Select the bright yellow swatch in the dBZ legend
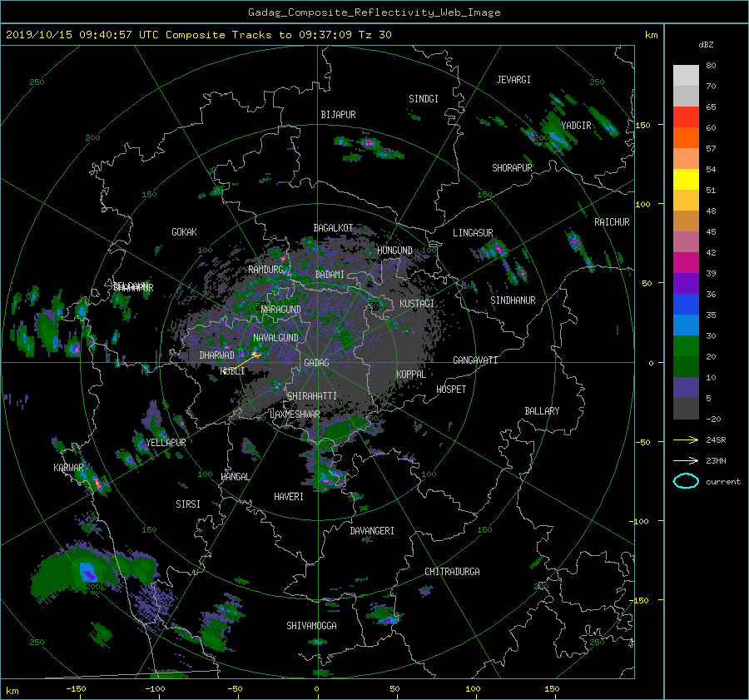The image size is (749, 700). pos(686,179)
